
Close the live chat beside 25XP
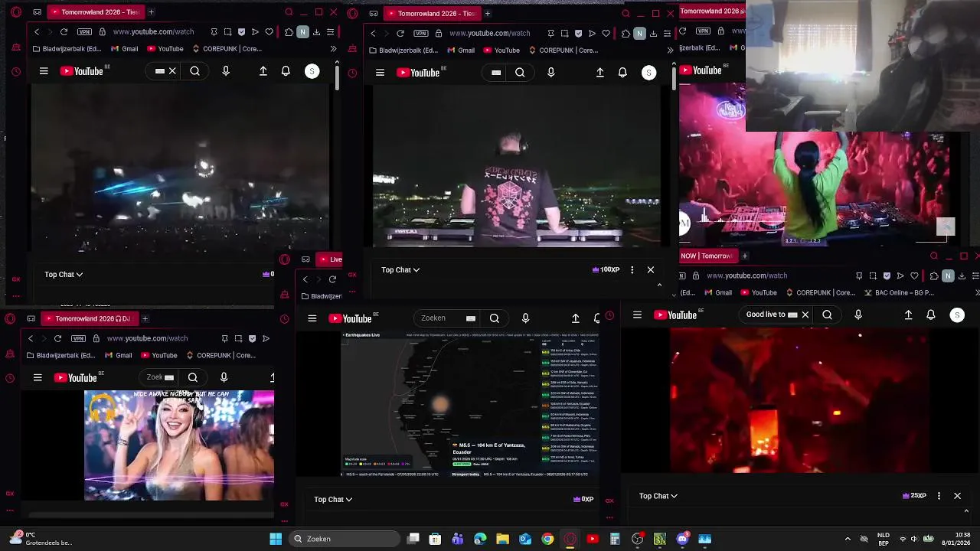(x=957, y=496)
